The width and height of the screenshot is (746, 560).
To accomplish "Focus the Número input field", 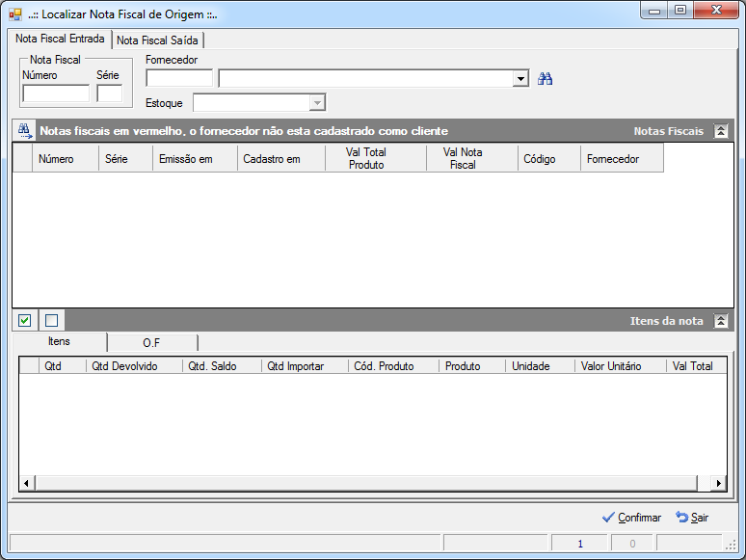I will [x=56, y=93].
